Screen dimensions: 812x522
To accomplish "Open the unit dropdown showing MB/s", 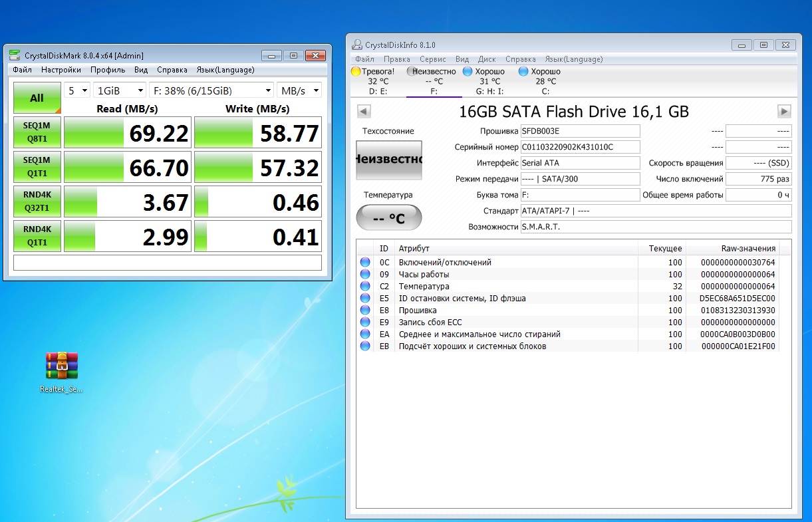I will [299, 90].
